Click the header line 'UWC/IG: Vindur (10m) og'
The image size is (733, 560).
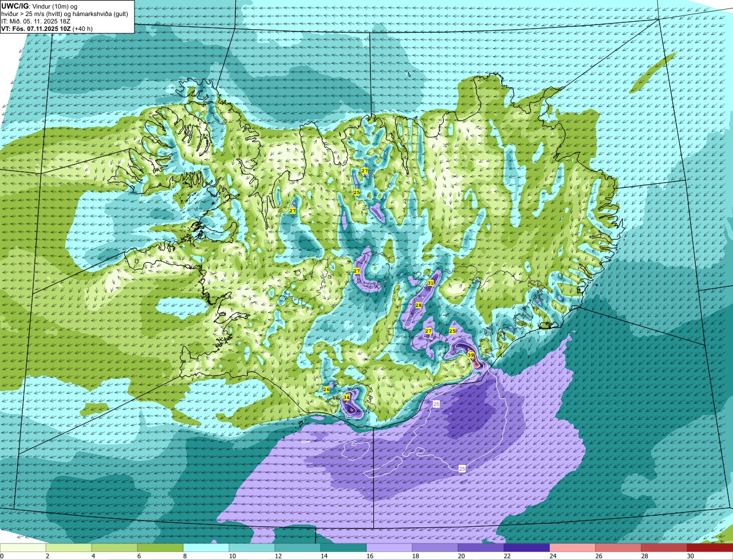click(40, 6)
